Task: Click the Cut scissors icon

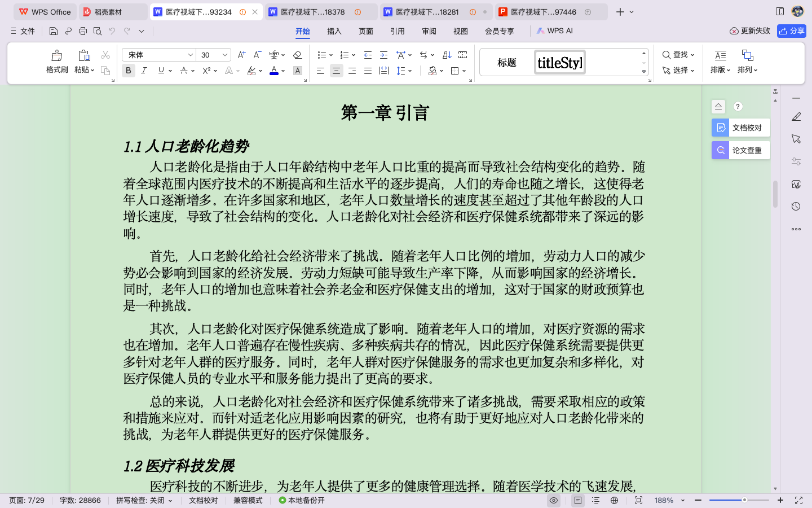Action: pos(105,55)
